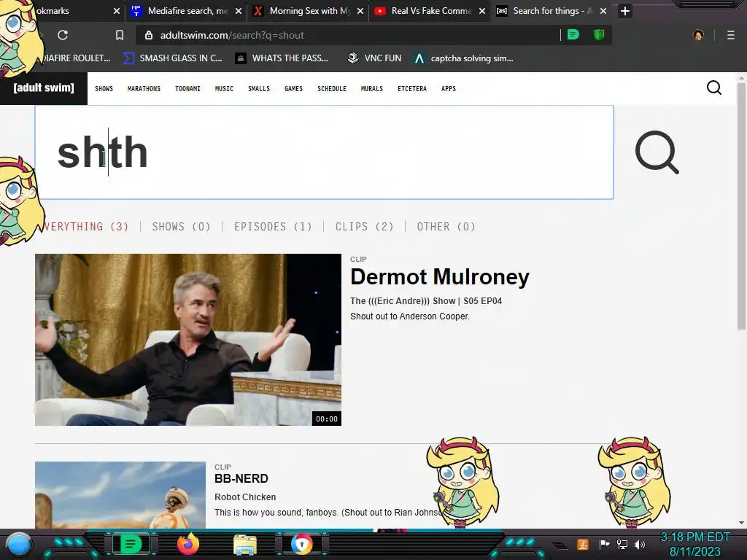Screen dimensions: 747x560
Task: Close the Real Vs Fake Comments tab
Action: pyautogui.click(x=482, y=11)
